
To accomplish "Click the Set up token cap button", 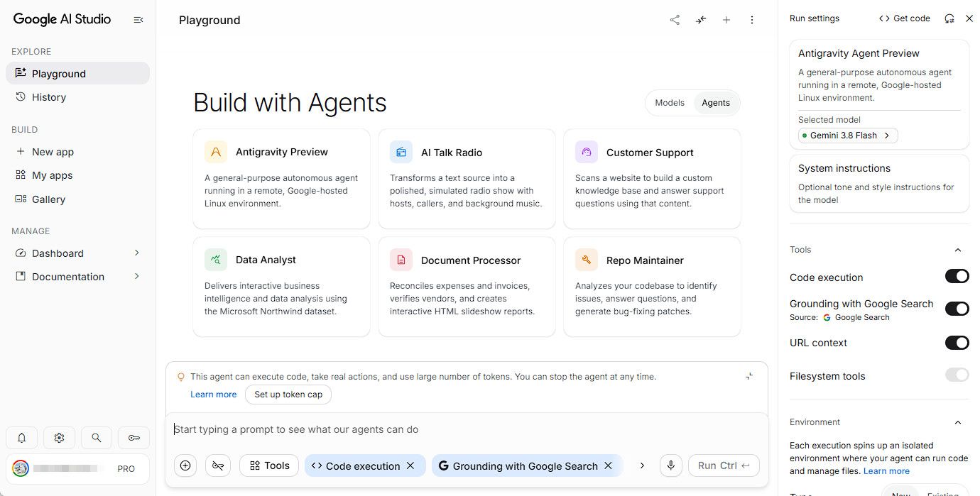I will (288, 395).
